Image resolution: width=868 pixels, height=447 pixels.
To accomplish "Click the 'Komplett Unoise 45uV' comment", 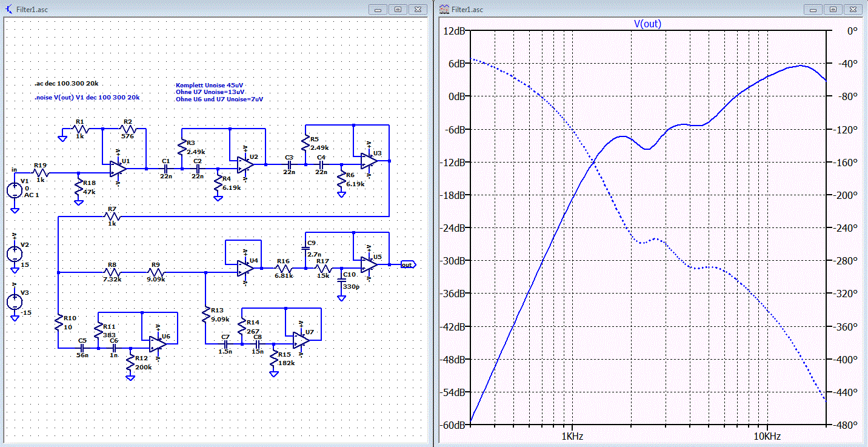I will pyautogui.click(x=209, y=85).
